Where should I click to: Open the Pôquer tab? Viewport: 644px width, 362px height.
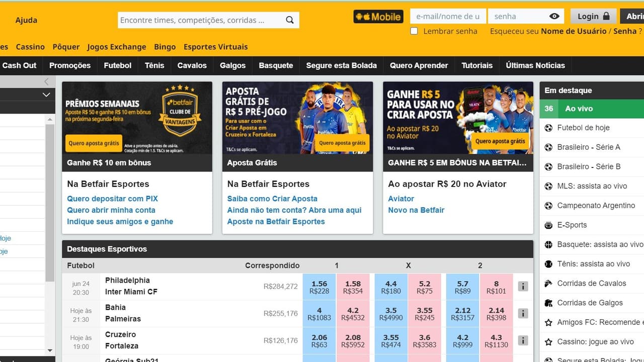click(x=66, y=47)
